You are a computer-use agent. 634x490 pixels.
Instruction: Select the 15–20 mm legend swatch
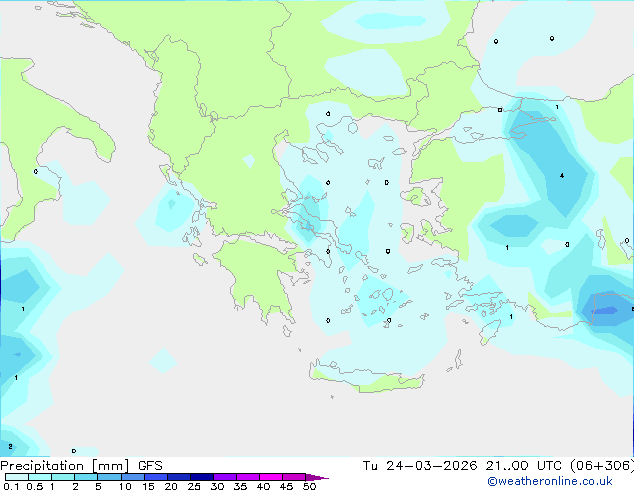155,477
